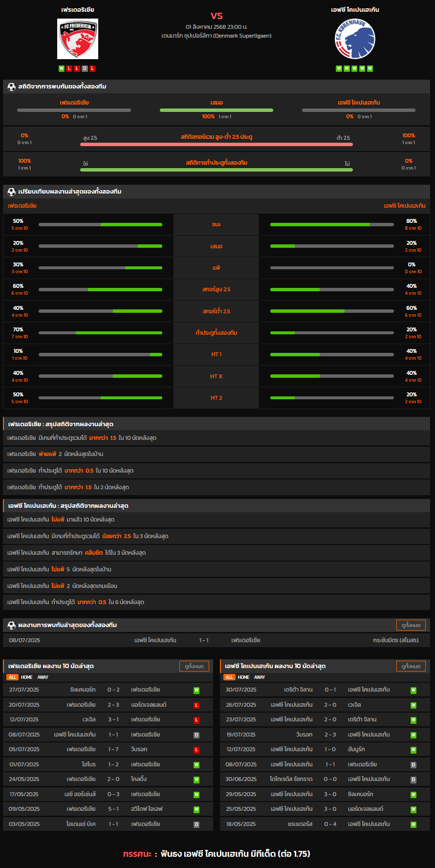Click the 5 - 1 score on 09/05/2025
The height and width of the screenshot is (868, 435).
113,809
